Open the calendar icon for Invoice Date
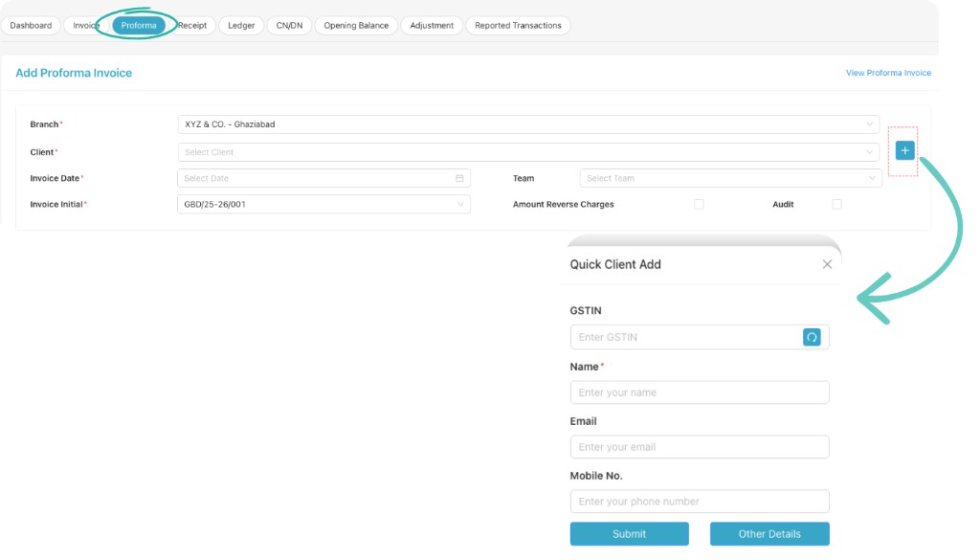The image size is (980, 560). (x=458, y=178)
